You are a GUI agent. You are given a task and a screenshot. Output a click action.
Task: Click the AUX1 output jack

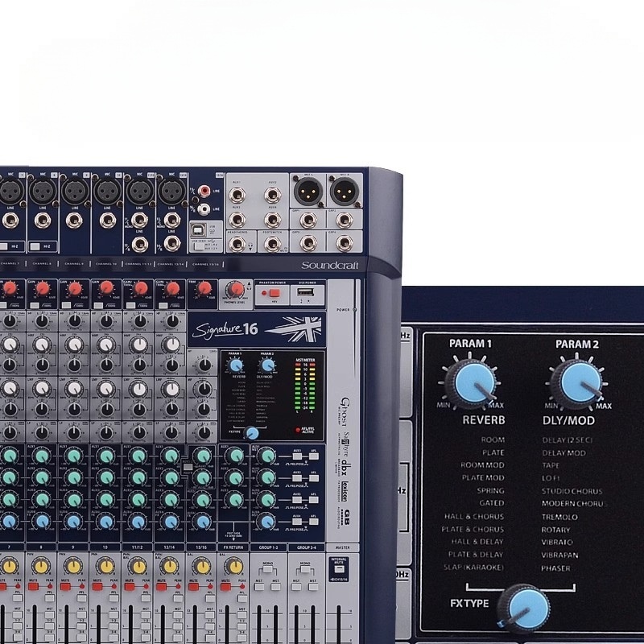[x=237, y=195]
